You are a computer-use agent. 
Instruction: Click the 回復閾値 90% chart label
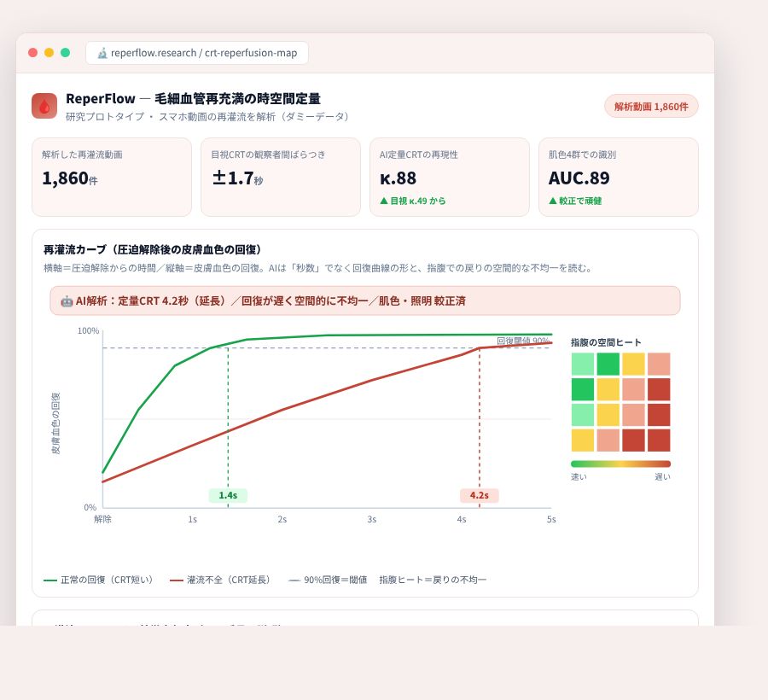524,341
